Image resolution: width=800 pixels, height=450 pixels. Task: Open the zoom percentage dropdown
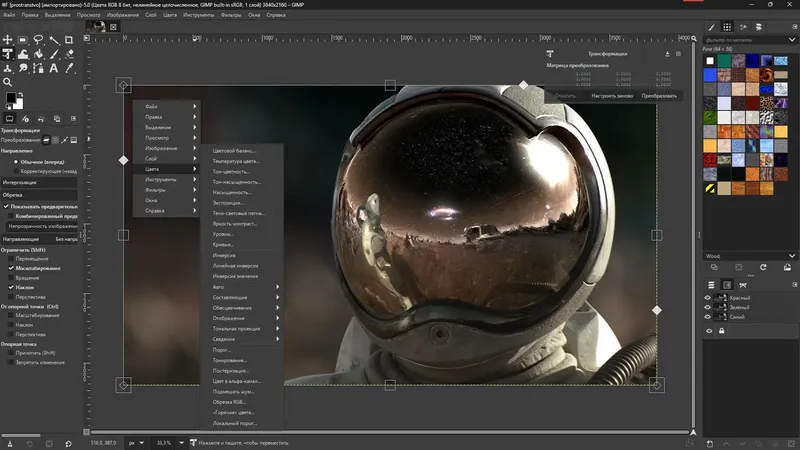click(x=181, y=442)
